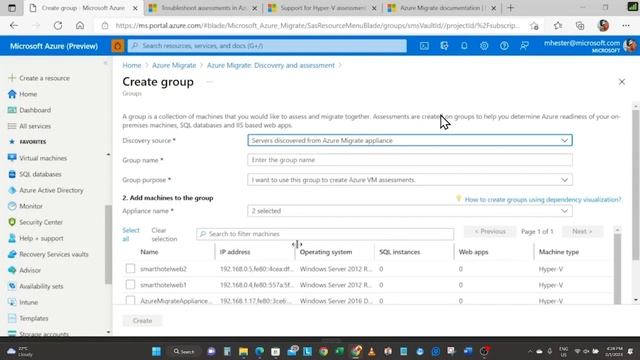The width and height of the screenshot is (640, 360).
Task: Check the smarthotelweb2 machine checkbox
Action: click(x=130, y=268)
